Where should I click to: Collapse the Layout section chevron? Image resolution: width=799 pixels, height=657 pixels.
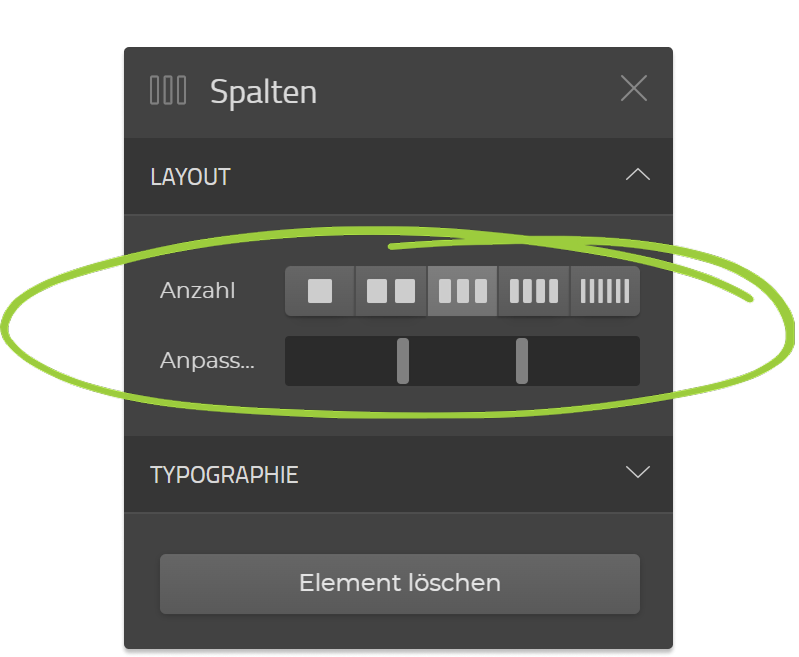coord(637,175)
